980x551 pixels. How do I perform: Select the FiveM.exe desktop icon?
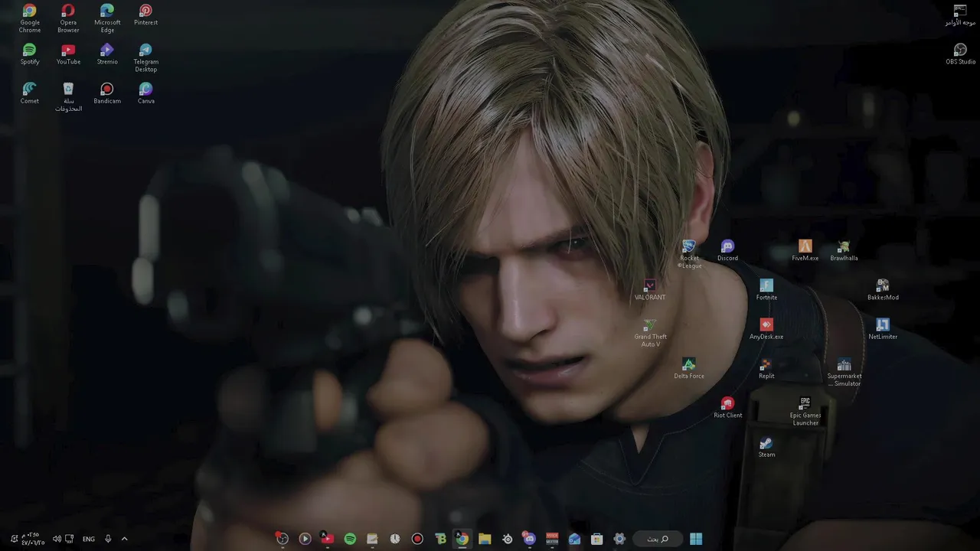pyautogui.click(x=805, y=250)
